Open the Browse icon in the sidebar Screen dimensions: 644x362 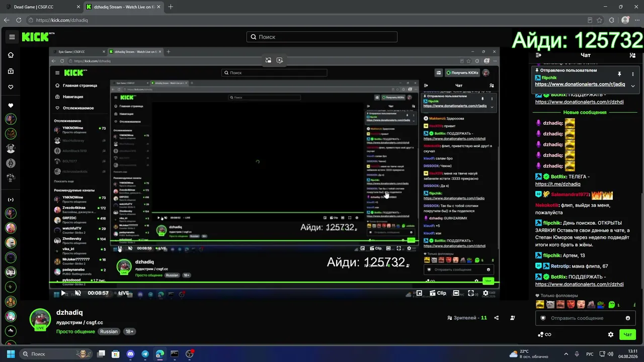point(11,71)
